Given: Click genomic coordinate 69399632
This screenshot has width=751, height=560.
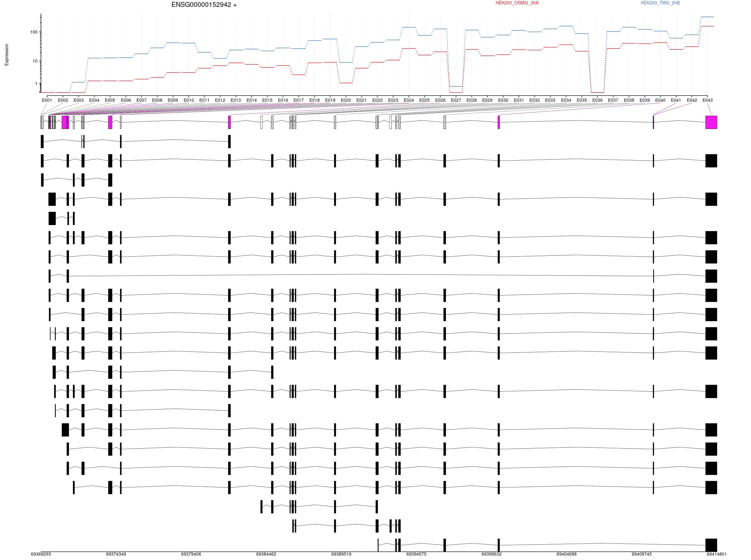Looking at the screenshot, I should (491, 554).
